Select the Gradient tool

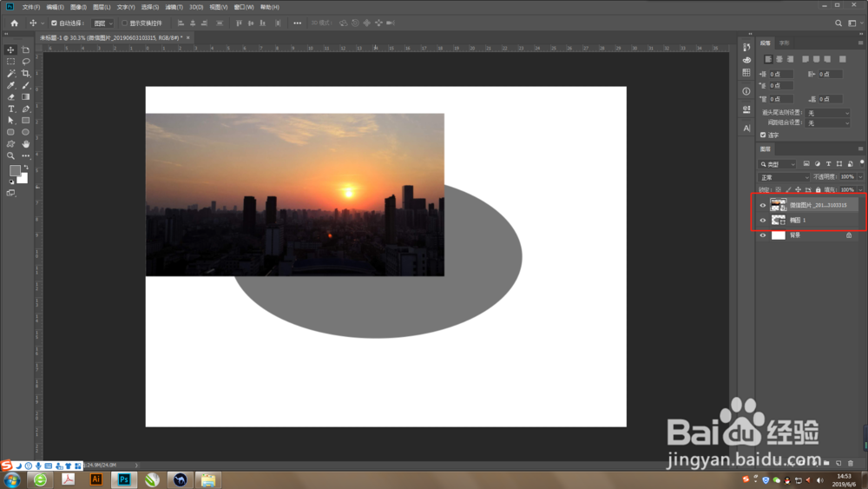point(25,97)
